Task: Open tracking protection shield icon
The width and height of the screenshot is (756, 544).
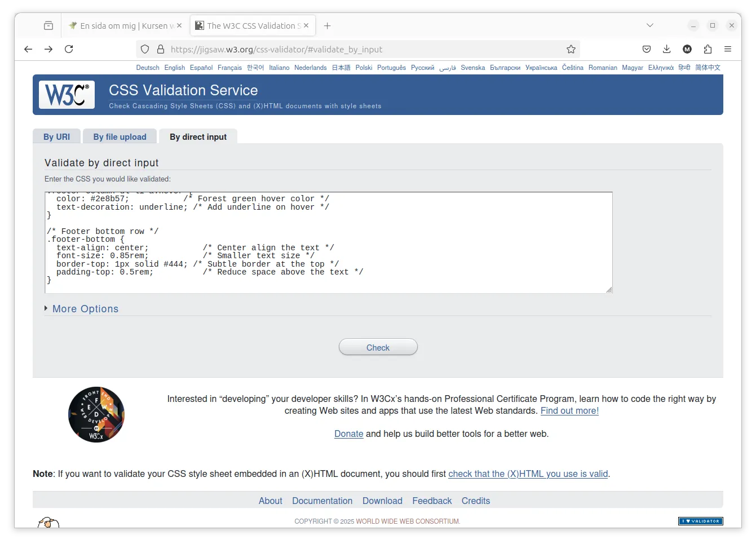Action: coord(145,49)
